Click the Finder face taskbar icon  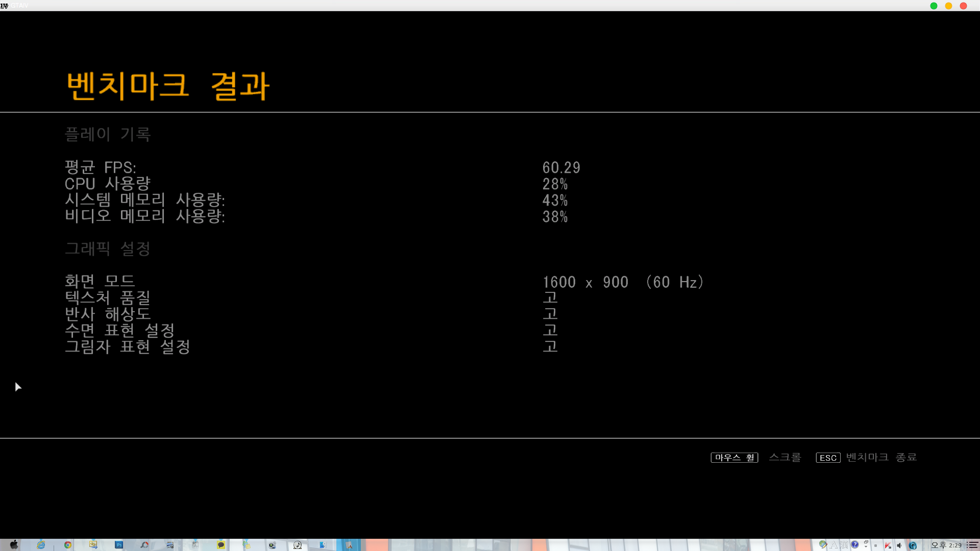[323, 545]
